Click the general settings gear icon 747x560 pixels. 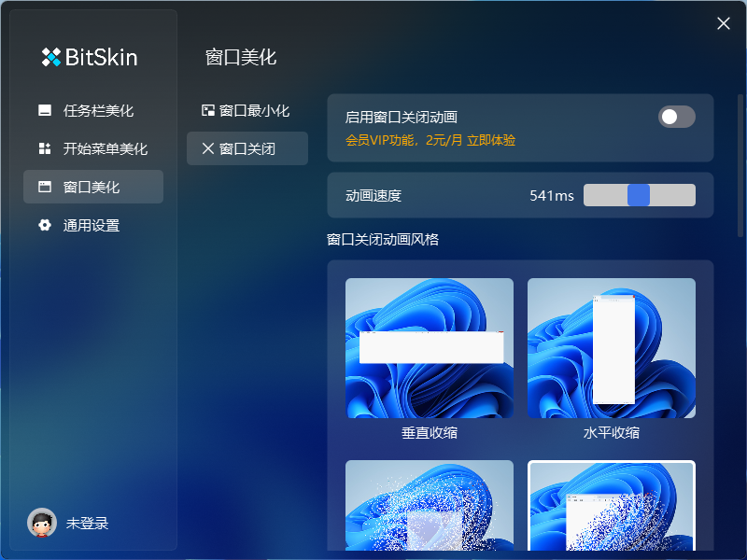coord(45,225)
